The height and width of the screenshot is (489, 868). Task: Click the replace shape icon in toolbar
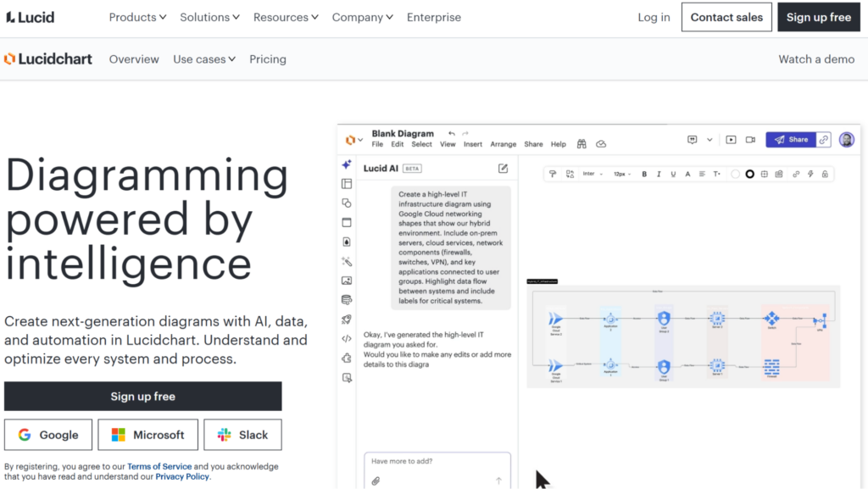tap(570, 174)
